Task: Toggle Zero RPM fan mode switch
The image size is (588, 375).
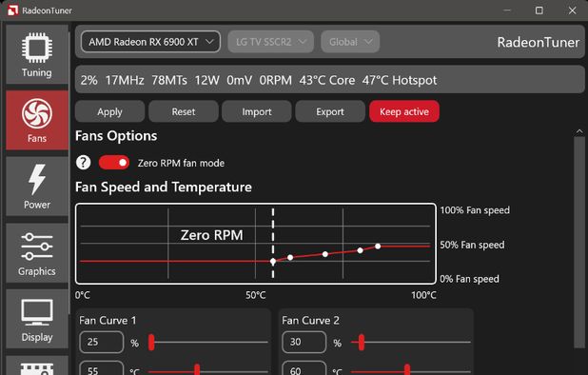Action: point(114,163)
